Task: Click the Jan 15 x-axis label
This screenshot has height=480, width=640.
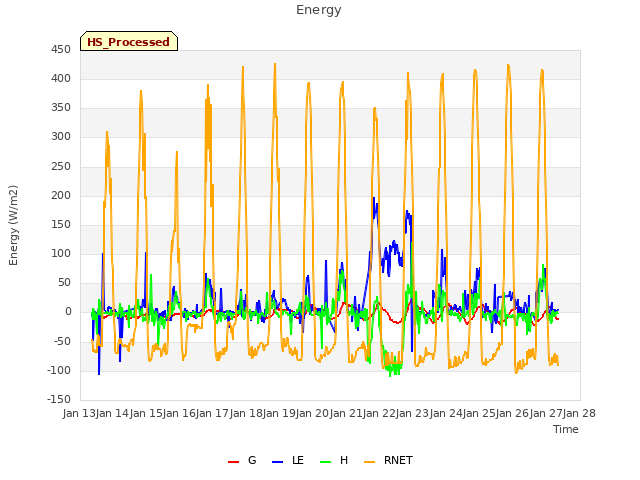Action: pyautogui.click(x=146, y=414)
